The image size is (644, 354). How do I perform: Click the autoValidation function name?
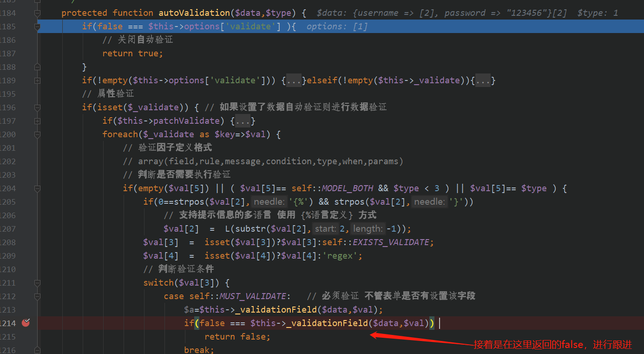click(194, 13)
